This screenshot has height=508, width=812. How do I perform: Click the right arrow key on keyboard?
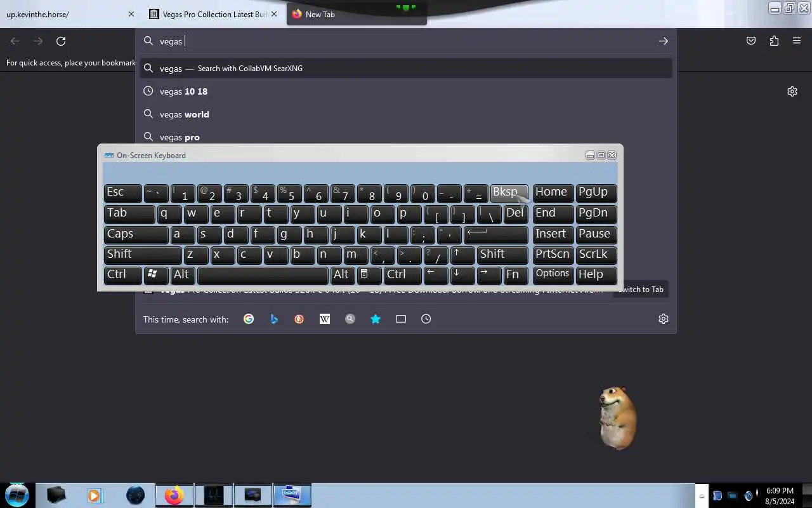[x=489, y=274]
